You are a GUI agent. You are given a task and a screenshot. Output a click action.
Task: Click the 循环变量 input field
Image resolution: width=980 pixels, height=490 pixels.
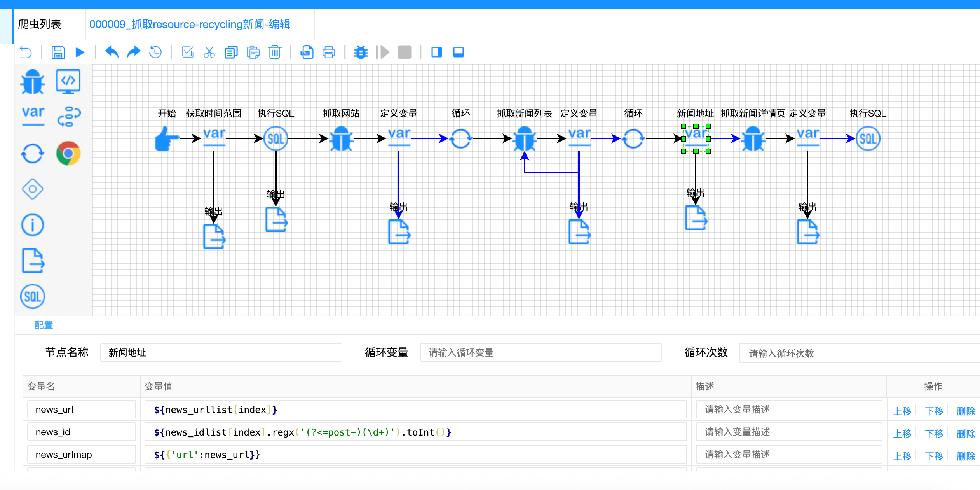(540, 353)
